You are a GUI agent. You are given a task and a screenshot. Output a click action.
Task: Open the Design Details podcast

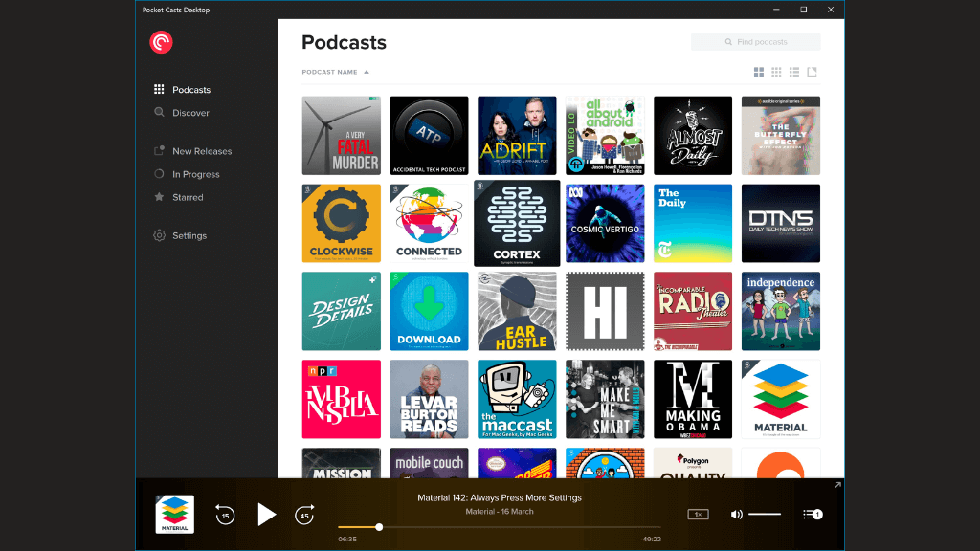tap(342, 311)
